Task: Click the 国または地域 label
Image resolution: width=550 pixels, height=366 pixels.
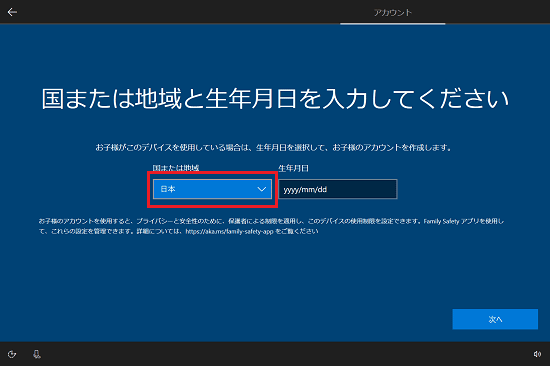Action: pos(176,168)
